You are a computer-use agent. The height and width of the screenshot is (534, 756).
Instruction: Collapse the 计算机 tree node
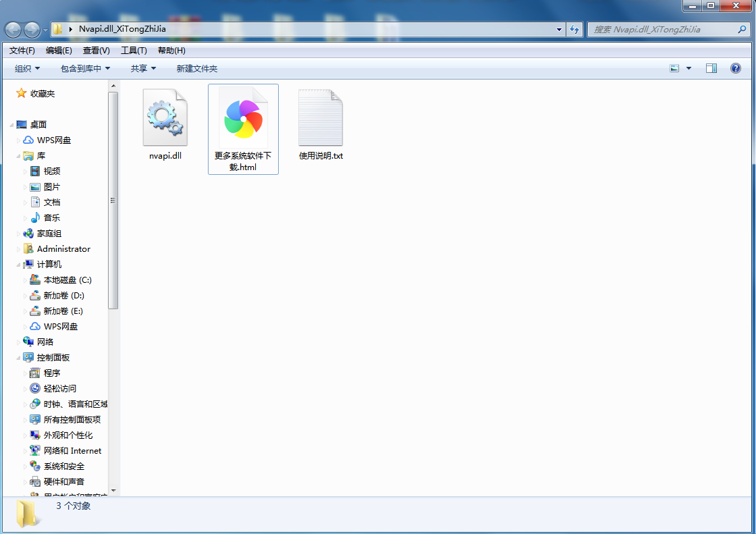point(18,265)
